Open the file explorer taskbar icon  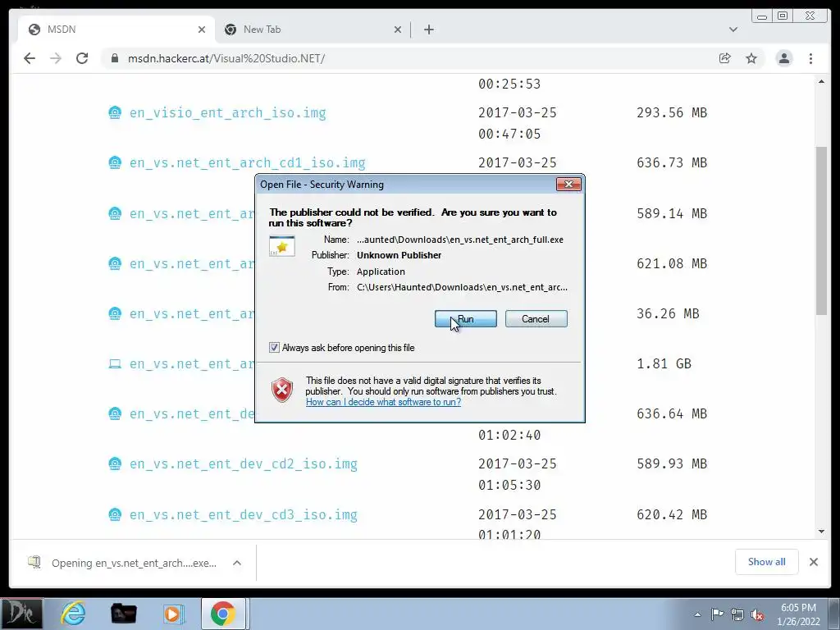[x=123, y=614]
